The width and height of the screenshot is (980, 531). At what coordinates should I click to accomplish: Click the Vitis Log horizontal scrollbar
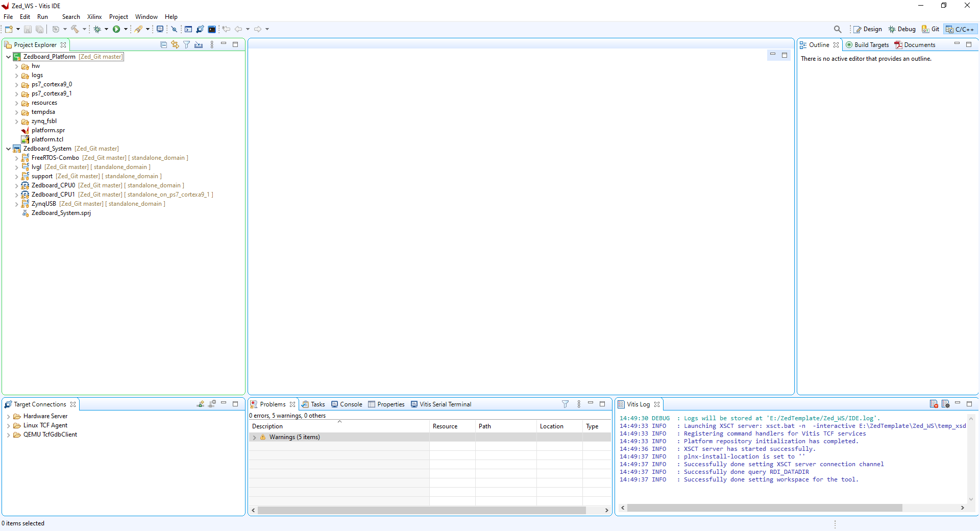[x=764, y=508]
